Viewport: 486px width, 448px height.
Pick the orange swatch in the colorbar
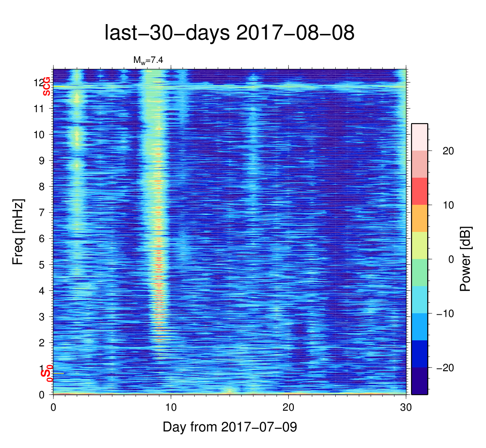coord(419,218)
